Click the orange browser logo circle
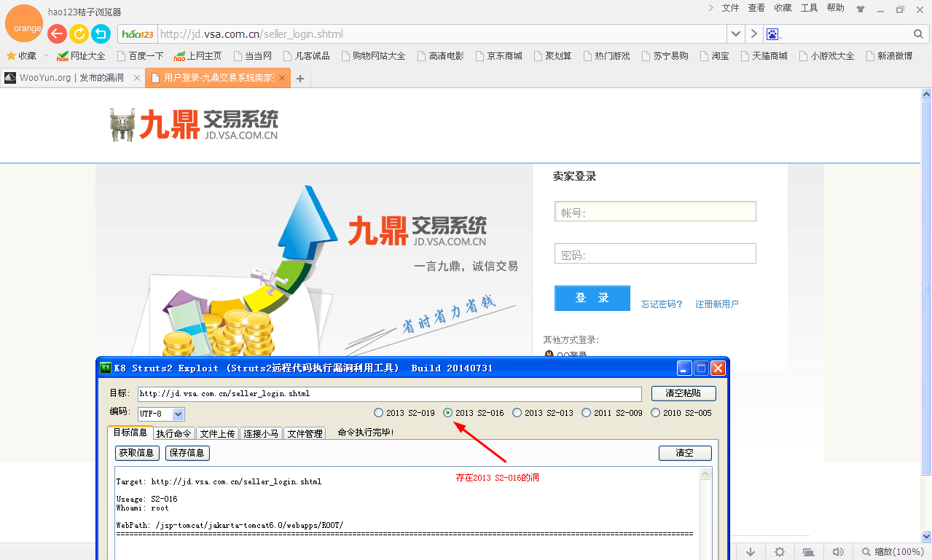The width and height of the screenshot is (932, 560). pos(25,23)
